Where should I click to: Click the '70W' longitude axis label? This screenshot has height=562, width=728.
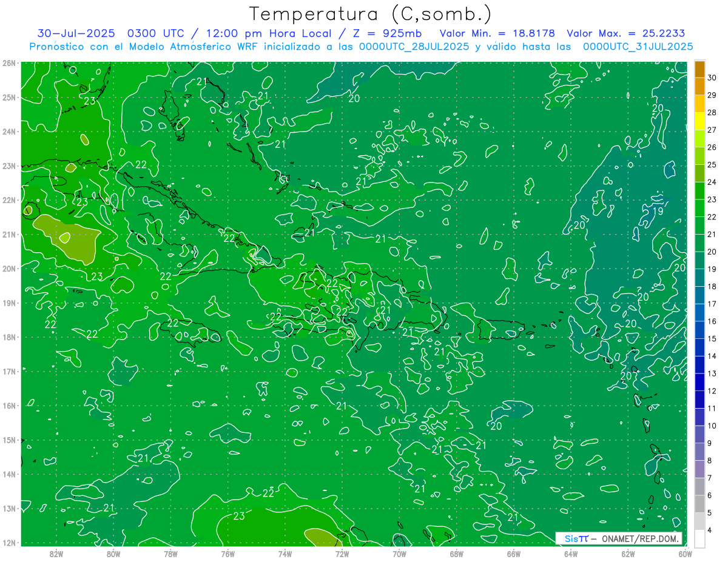click(x=399, y=554)
